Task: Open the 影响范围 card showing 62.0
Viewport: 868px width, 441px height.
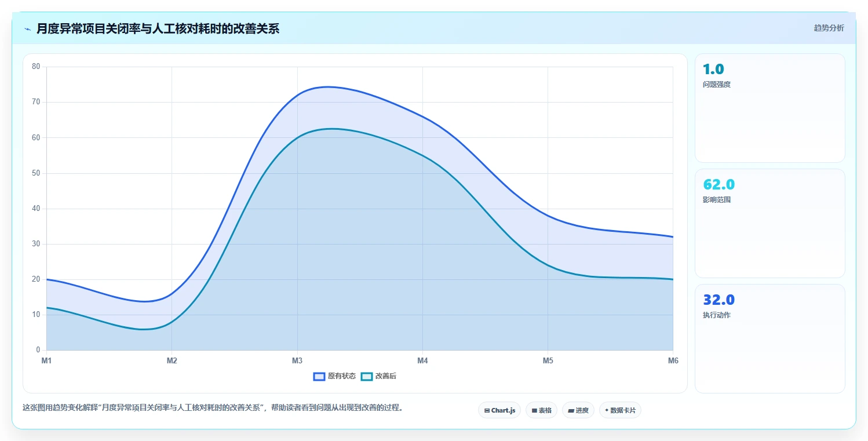Action: pyautogui.click(x=769, y=223)
